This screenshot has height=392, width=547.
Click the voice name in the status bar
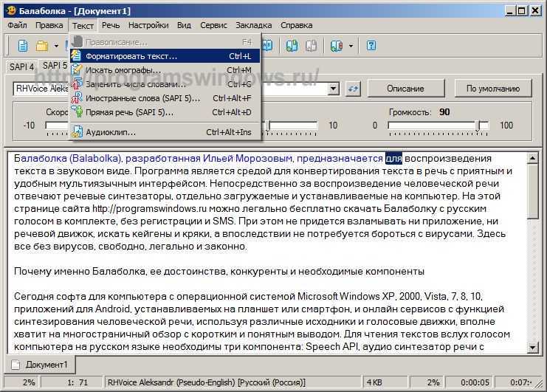point(207,382)
